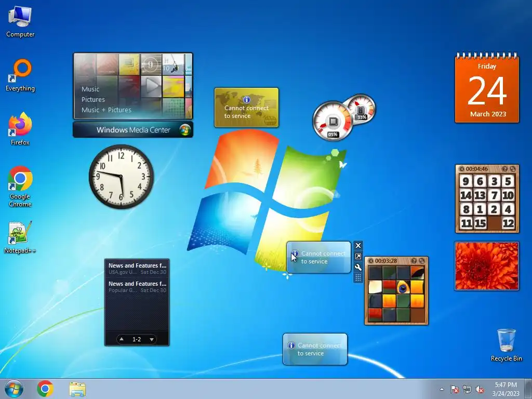Click the bottom blue Cannot connect gadget
The height and width of the screenshot is (399, 532).
[x=315, y=349]
